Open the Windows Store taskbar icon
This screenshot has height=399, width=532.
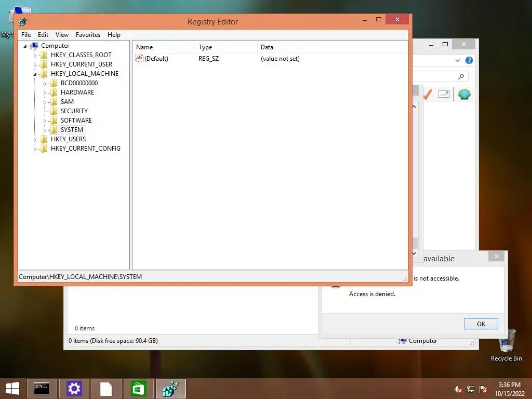138,389
